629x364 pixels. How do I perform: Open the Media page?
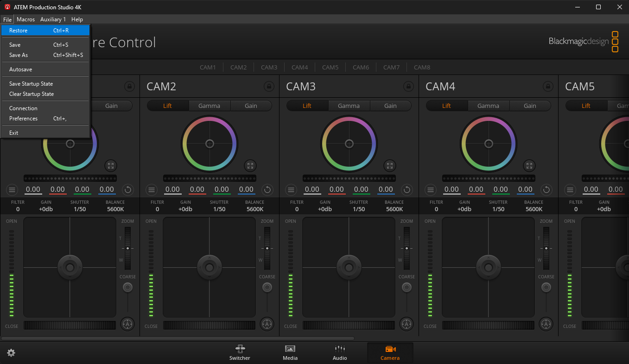click(290, 353)
